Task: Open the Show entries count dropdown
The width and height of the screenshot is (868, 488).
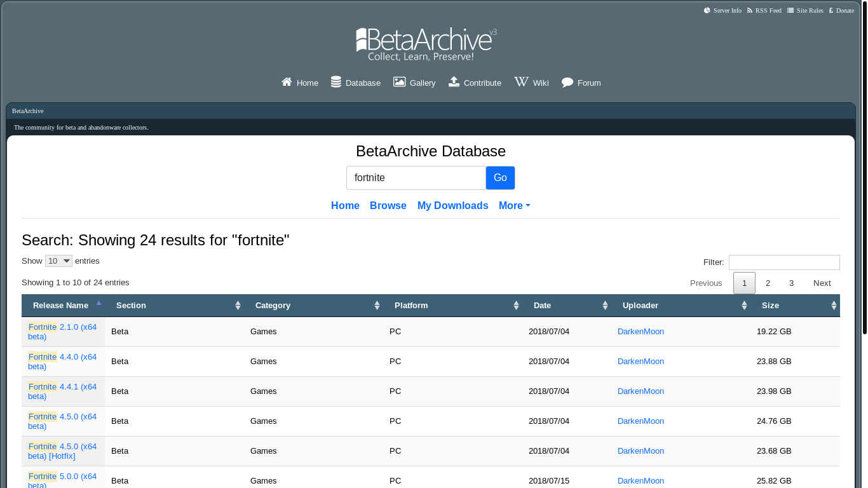Action: pos(58,261)
